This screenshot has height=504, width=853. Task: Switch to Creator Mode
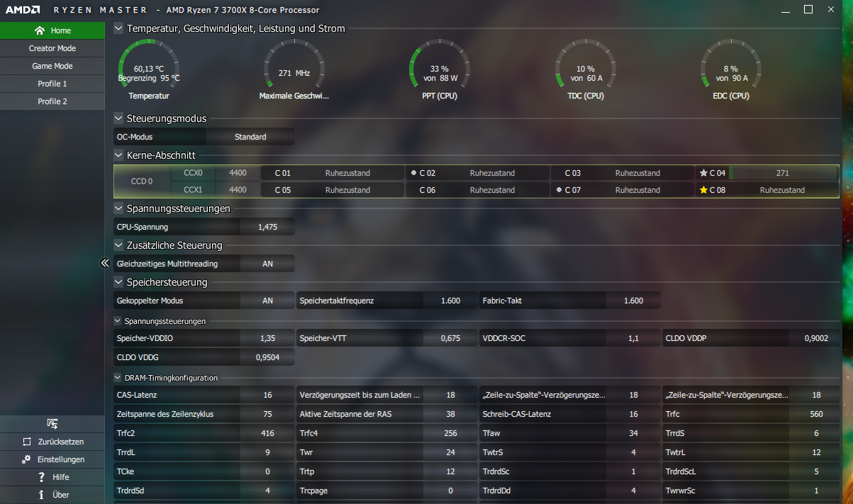52,48
